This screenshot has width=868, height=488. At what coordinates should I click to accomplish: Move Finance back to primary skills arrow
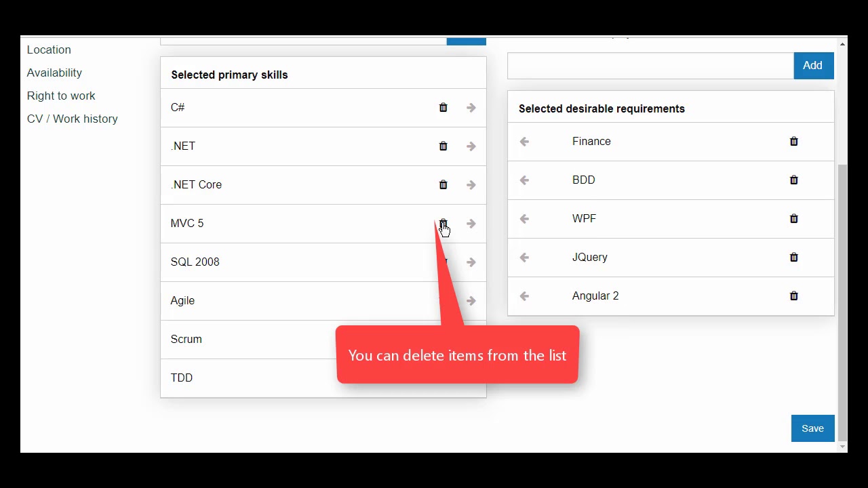click(524, 142)
